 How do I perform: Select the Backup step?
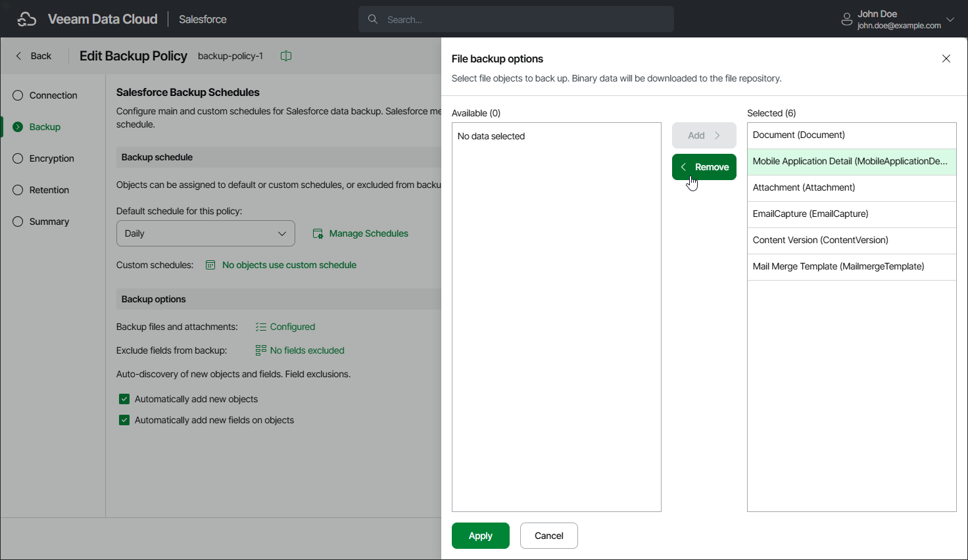pyautogui.click(x=37, y=127)
